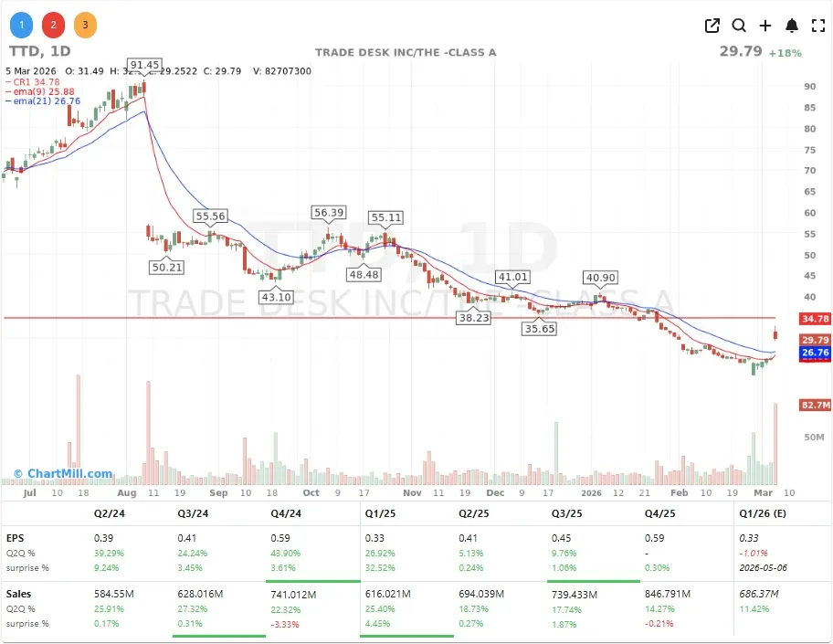The image size is (833, 644).
Task: Select blue chart slot 1
Action: coord(21,25)
